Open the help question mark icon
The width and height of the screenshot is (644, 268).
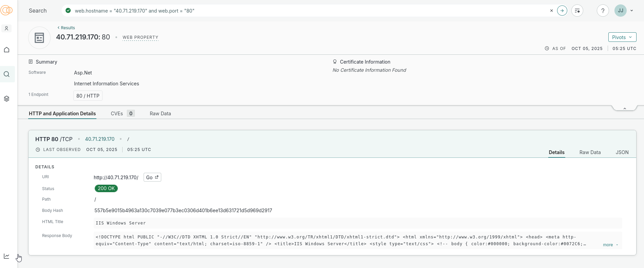603,11
